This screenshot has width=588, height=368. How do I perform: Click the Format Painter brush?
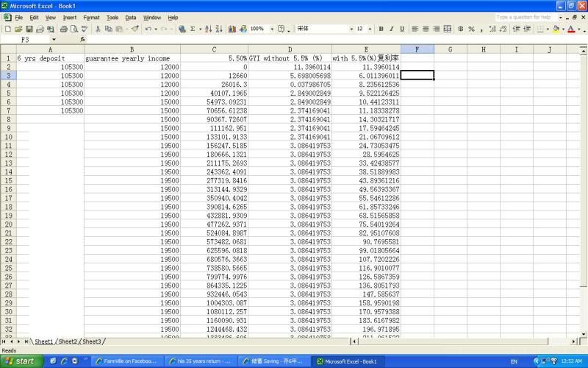point(135,29)
